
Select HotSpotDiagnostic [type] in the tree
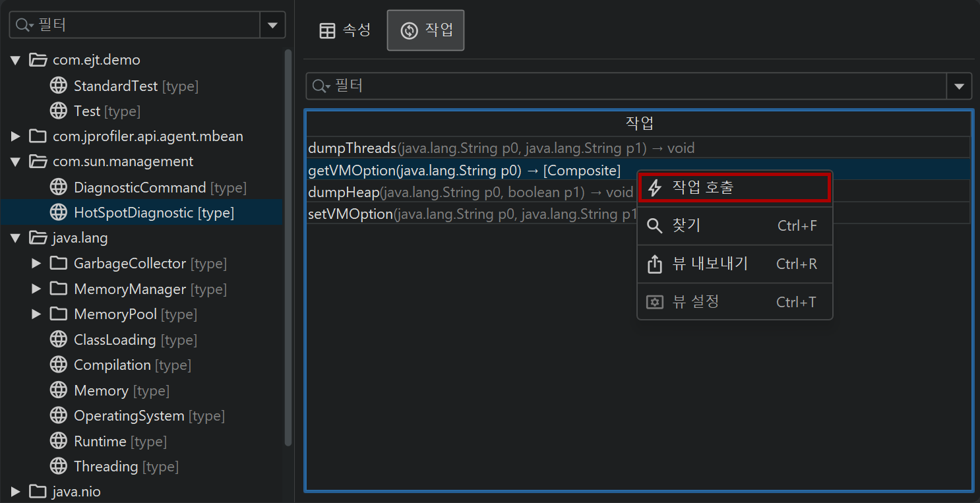click(154, 212)
